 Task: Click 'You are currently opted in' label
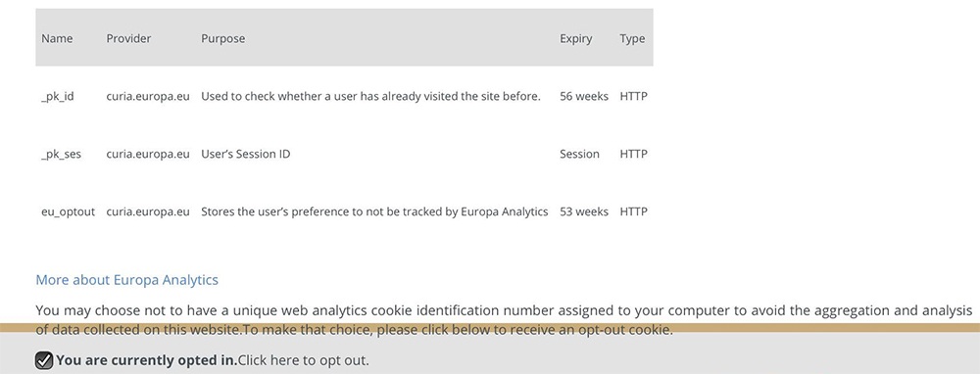pyautogui.click(x=147, y=360)
